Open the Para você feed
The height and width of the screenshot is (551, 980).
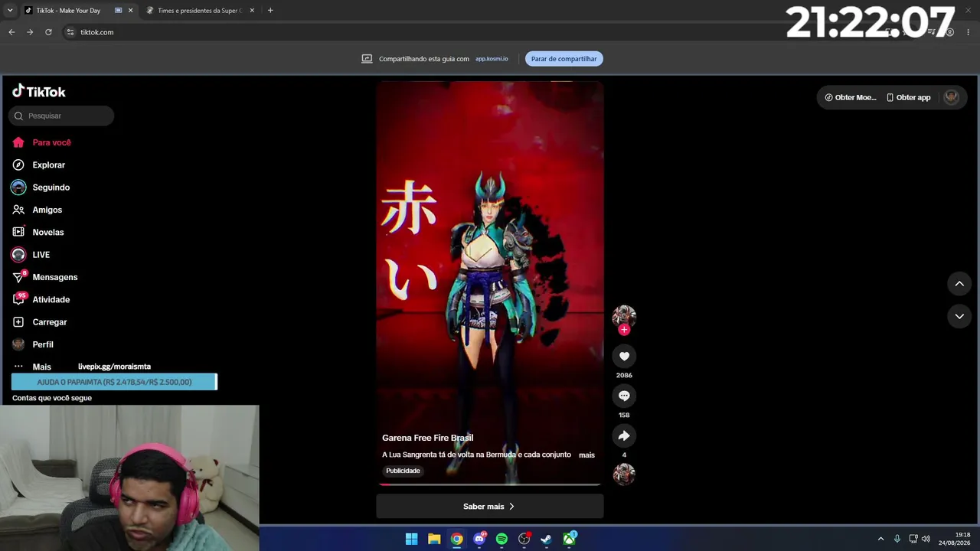pyautogui.click(x=42, y=142)
